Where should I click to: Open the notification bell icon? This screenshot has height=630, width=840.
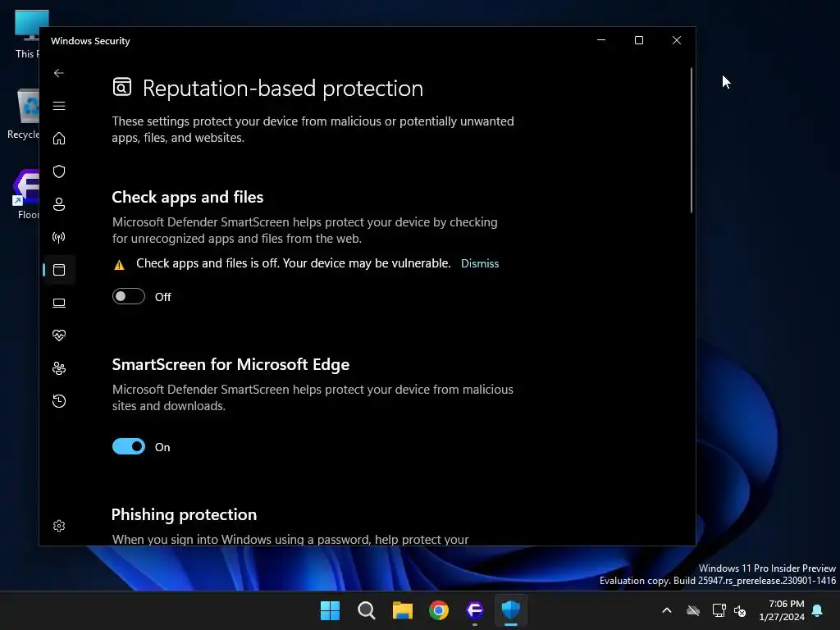818,610
